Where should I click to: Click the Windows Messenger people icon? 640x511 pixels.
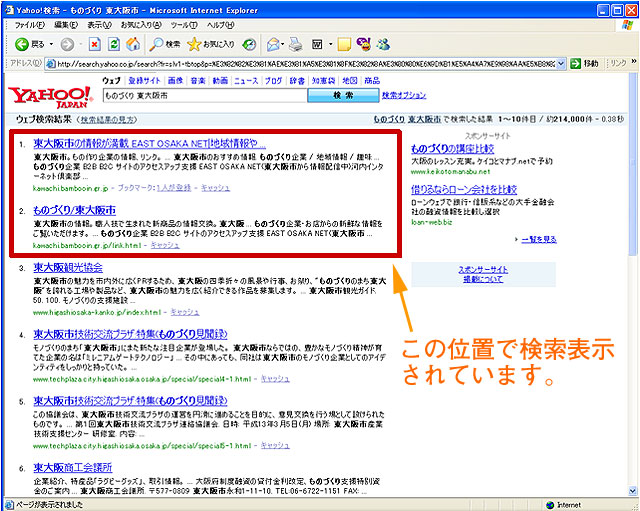[383, 44]
